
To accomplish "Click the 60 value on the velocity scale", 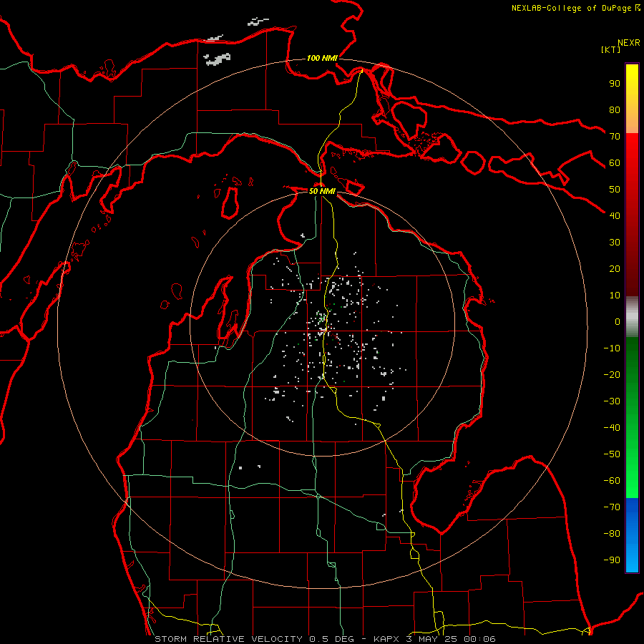I will [615, 163].
